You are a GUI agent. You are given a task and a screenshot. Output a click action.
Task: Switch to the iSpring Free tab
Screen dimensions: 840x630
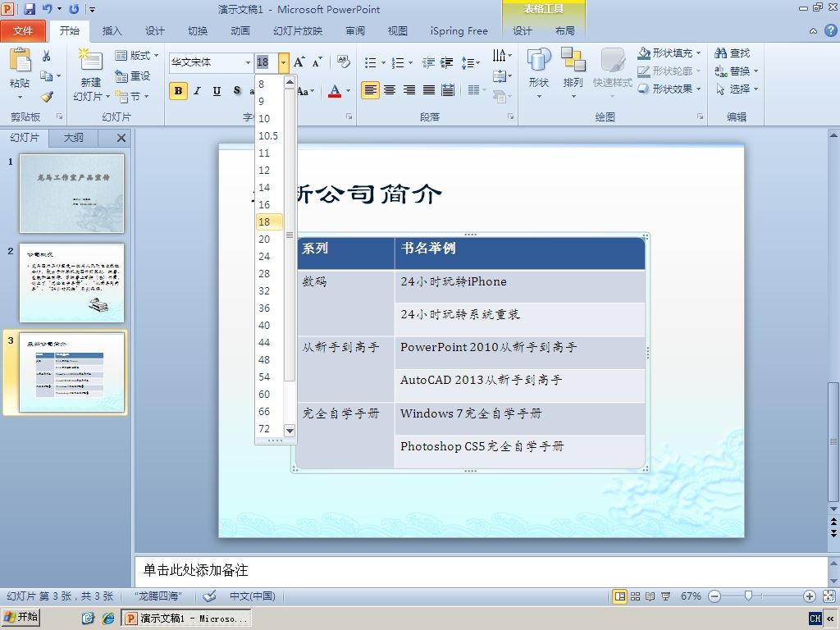click(459, 30)
